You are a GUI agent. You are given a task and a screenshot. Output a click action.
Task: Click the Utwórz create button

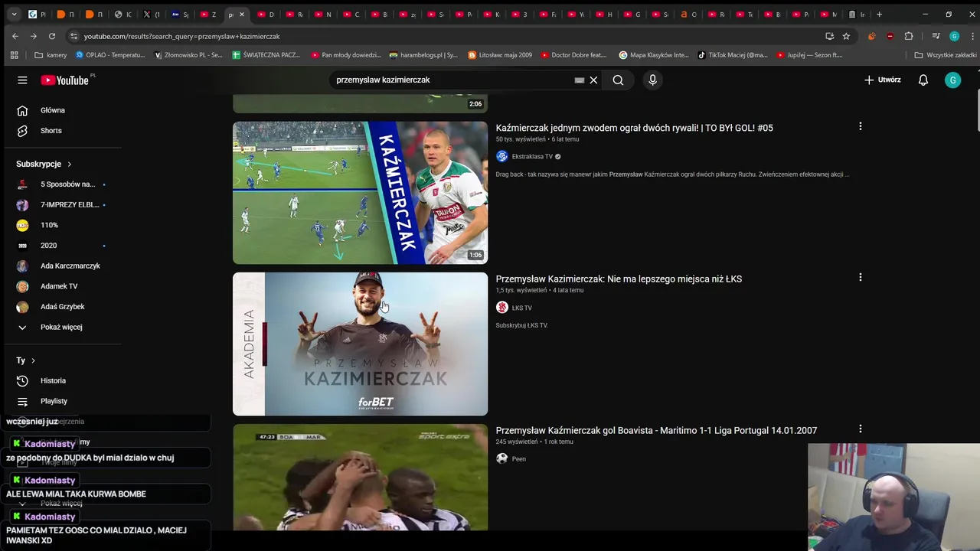point(883,80)
